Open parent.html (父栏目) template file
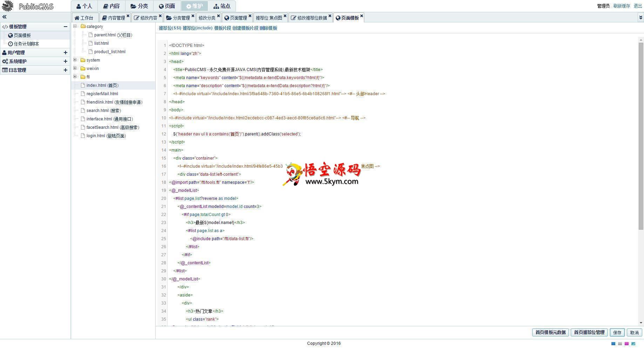Image resolution: width=644 pixels, height=348 pixels. 113,35
